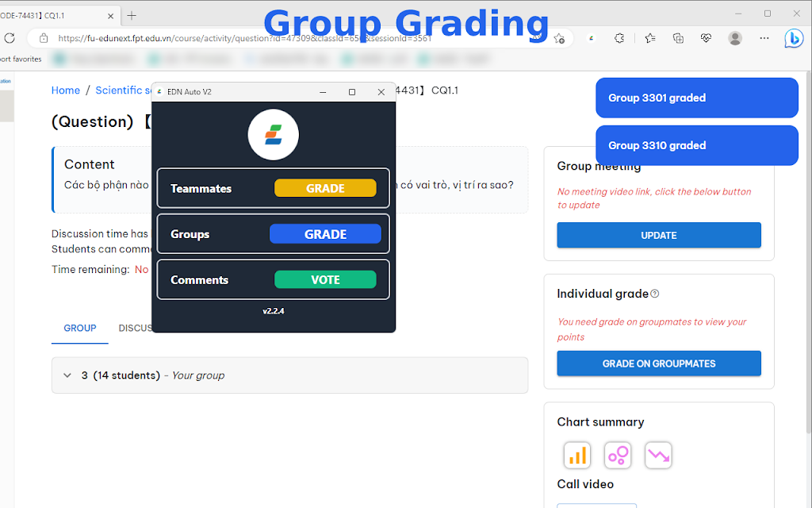
Task: Switch to the DISCUSS tab
Action: click(x=136, y=328)
